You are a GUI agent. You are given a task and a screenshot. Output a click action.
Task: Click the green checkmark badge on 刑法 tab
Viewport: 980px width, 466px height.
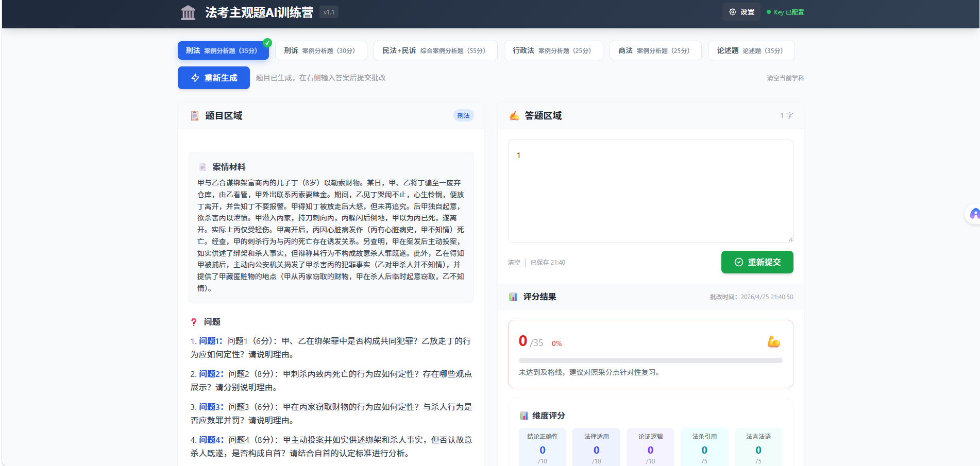[267, 43]
